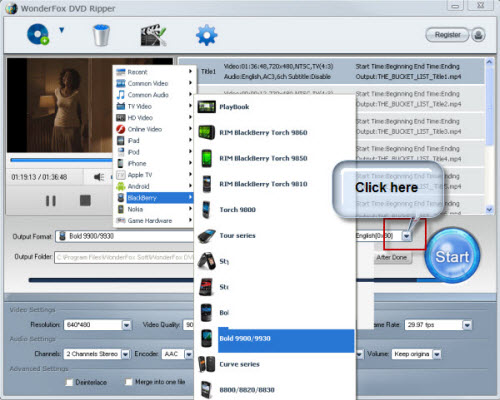
Task: Click the Register button
Action: [447, 35]
